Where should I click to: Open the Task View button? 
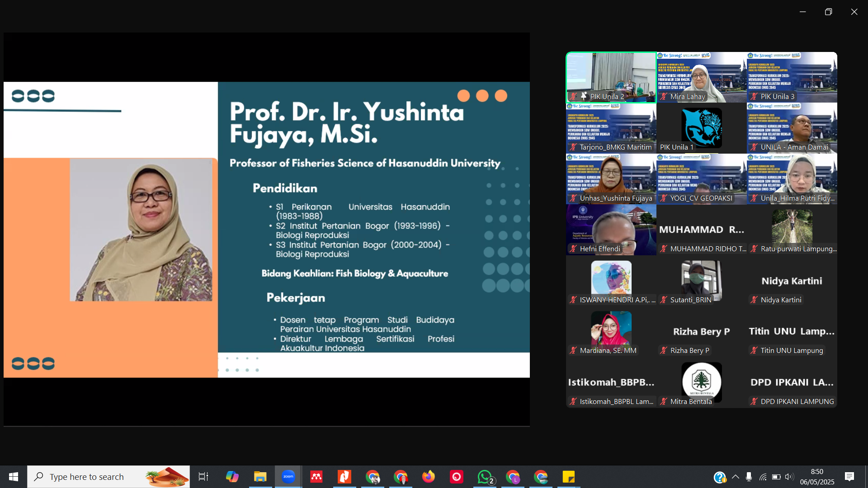pos(203,477)
